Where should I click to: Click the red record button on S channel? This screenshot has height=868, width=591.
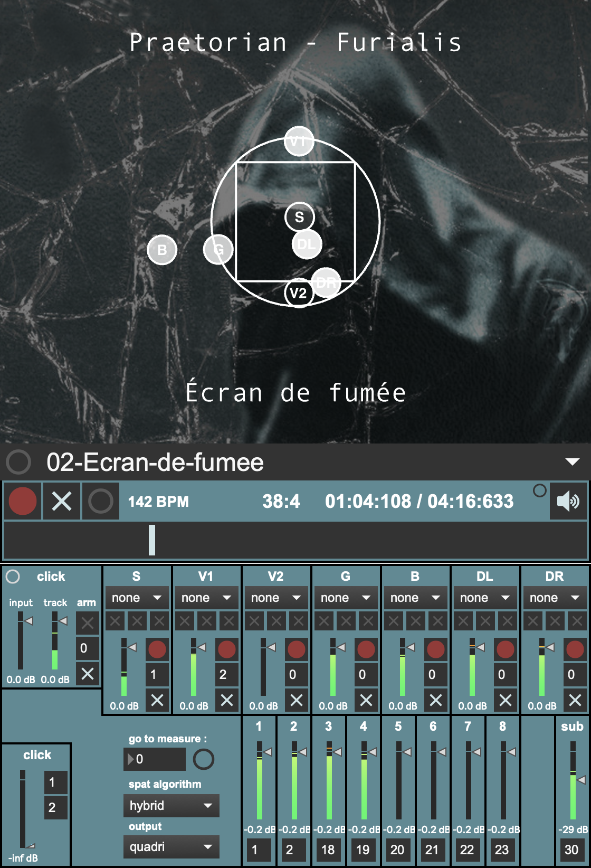[157, 649]
